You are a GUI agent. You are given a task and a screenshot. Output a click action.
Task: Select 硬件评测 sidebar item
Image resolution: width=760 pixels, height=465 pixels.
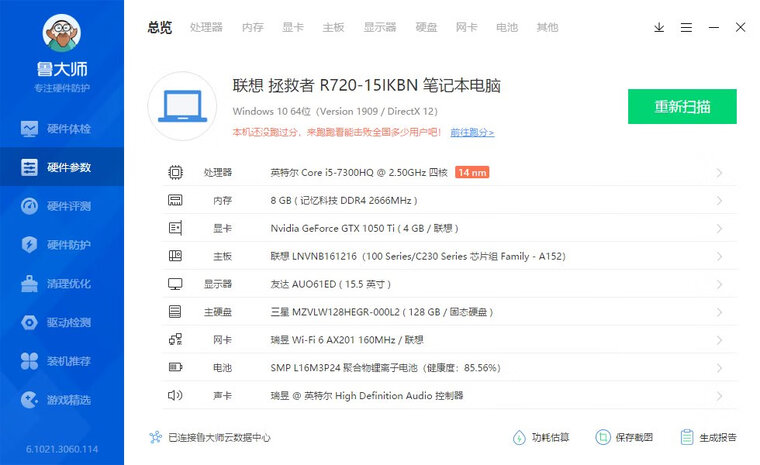[62, 206]
